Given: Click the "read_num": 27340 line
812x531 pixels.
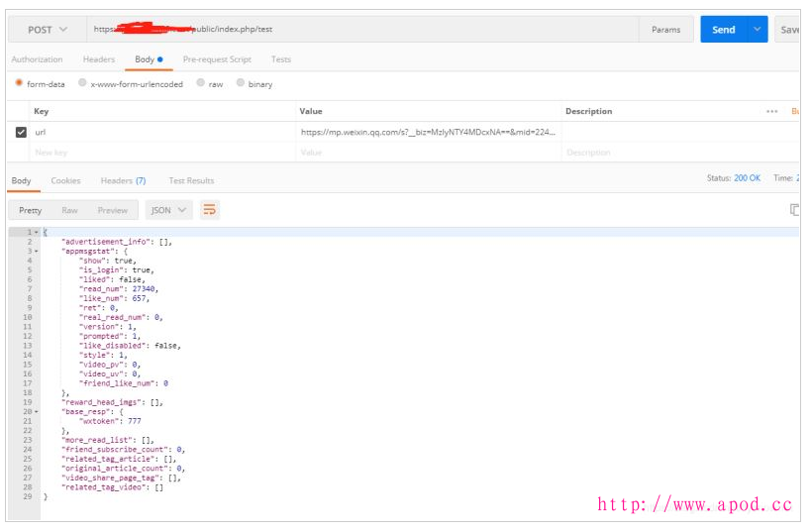Looking at the screenshot, I should [x=119, y=289].
